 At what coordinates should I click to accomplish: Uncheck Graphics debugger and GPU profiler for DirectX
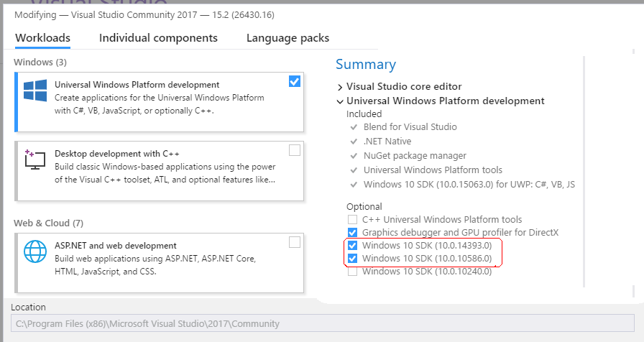pos(352,233)
